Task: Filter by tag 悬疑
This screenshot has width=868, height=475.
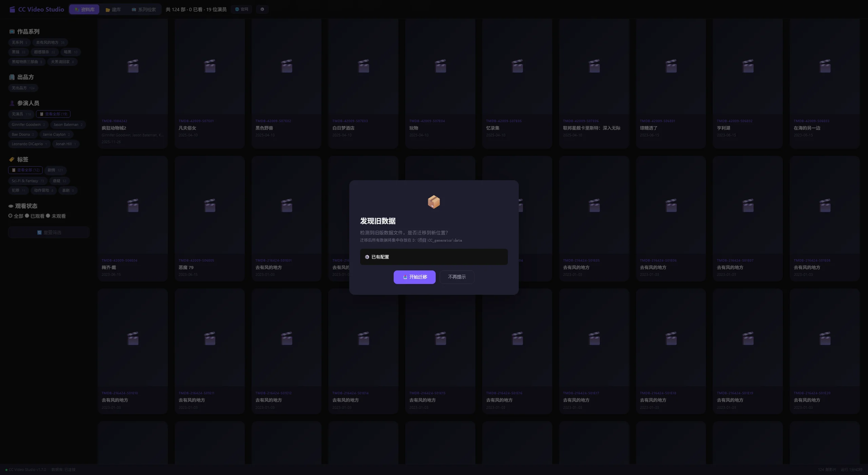Action: click(59, 181)
